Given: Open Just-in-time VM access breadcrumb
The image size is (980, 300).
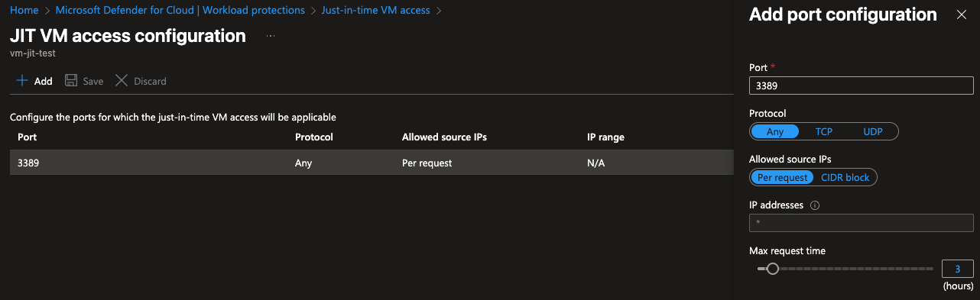Looking at the screenshot, I should [375, 11].
